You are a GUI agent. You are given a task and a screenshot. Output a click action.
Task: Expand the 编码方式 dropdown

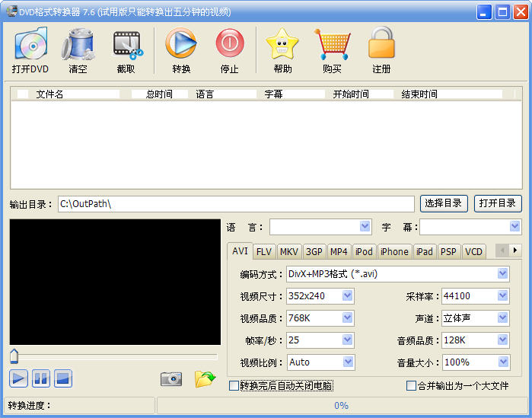point(502,273)
